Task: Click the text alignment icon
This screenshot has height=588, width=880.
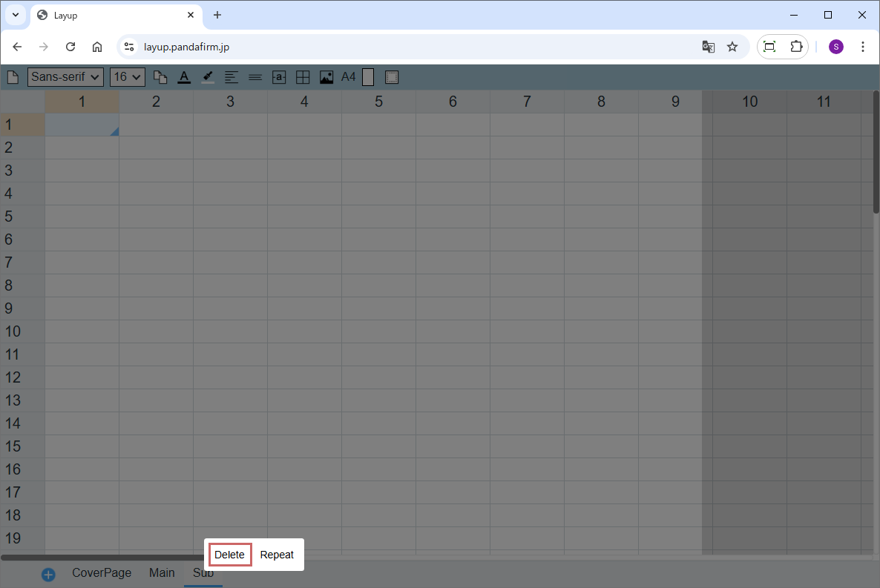Action: [232, 77]
